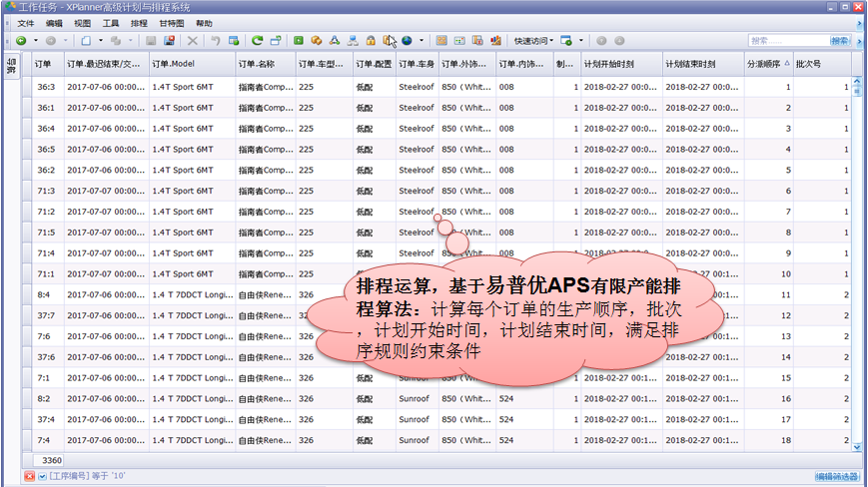This screenshot has width=868, height=487.
Task: Open the 文件 menu
Action: (x=25, y=23)
